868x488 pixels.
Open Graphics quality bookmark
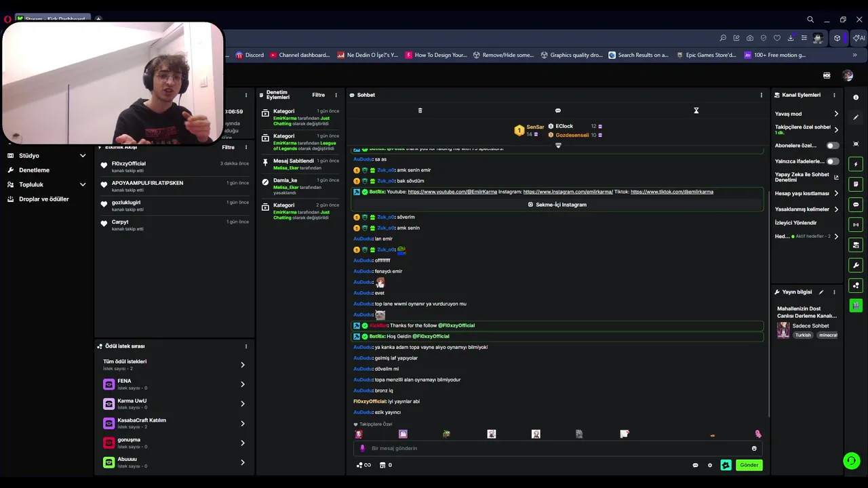pos(572,55)
